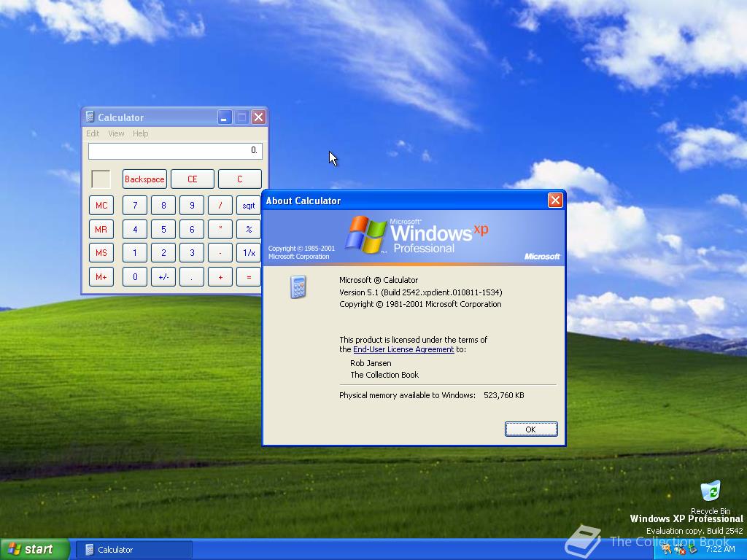Click the MC memory clear button
Image resolution: width=747 pixels, height=560 pixels.
101,205
